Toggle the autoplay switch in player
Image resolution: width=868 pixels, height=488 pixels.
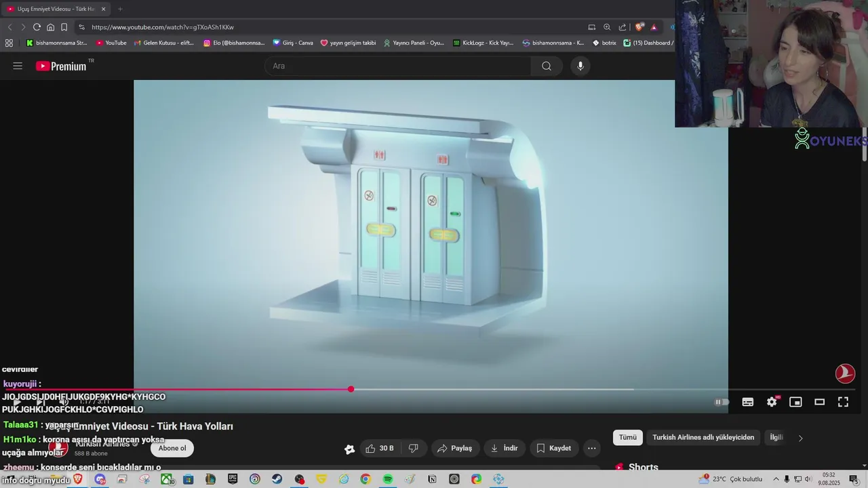(x=722, y=402)
